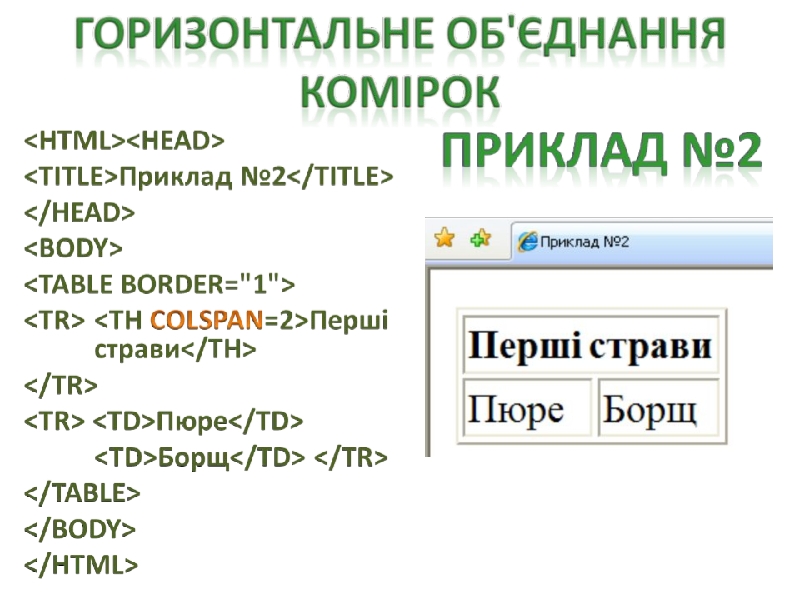800x600 pixels.
Task: Click the '<TD>Борщ</TD>' code text
Action: 199,458
